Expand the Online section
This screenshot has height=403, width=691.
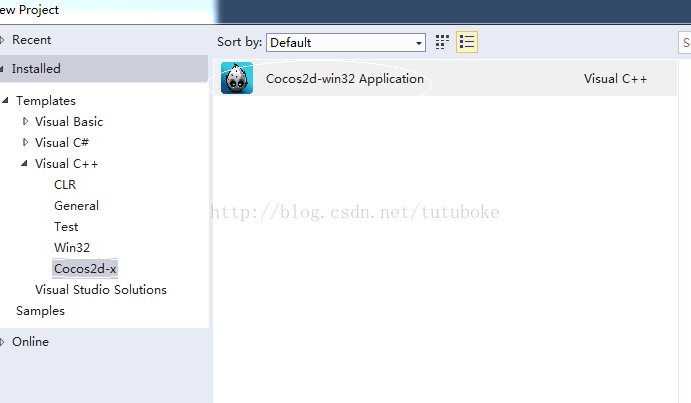click(x=2, y=342)
